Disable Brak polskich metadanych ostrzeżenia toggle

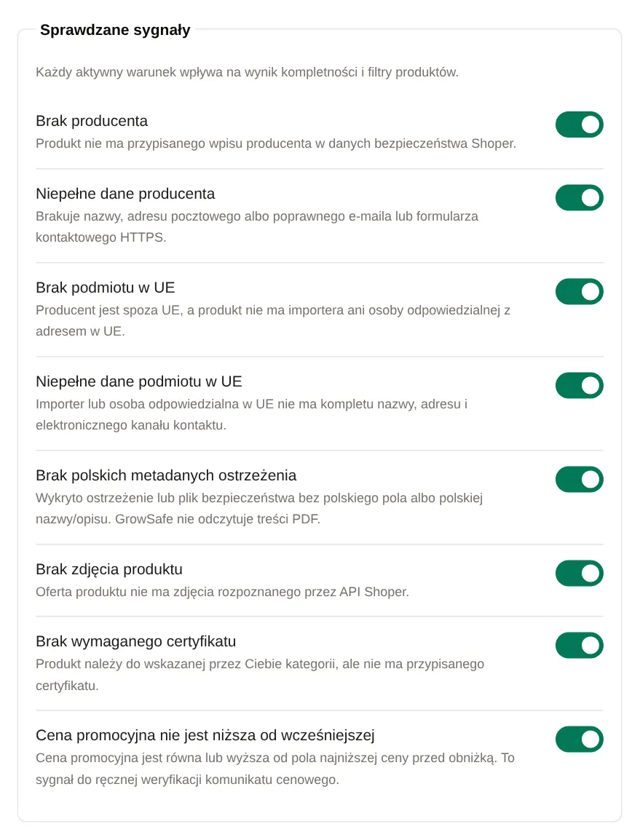[x=579, y=479]
